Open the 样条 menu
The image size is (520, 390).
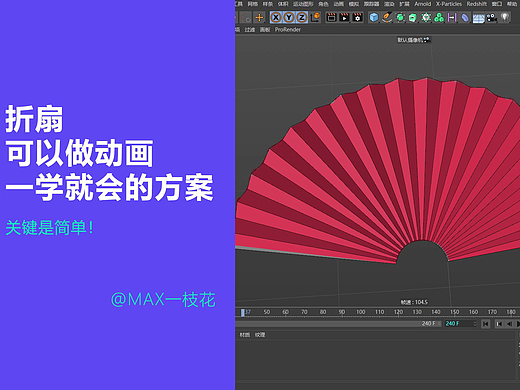pyautogui.click(x=268, y=4)
